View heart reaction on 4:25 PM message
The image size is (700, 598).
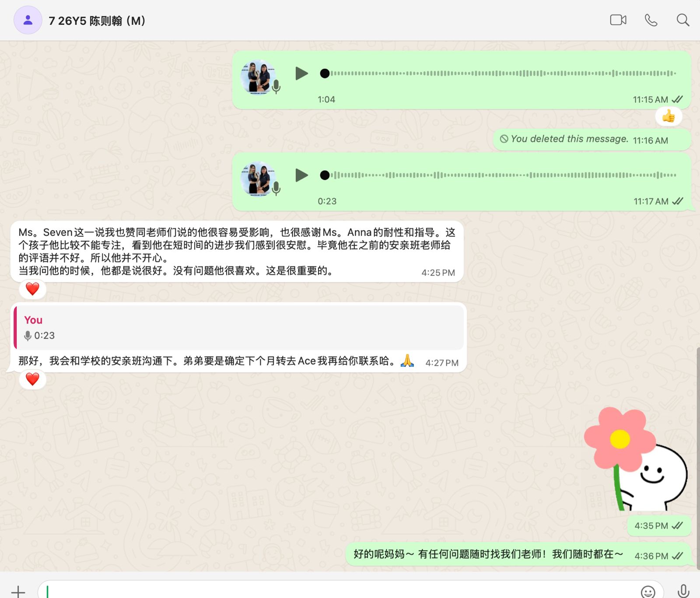32,289
